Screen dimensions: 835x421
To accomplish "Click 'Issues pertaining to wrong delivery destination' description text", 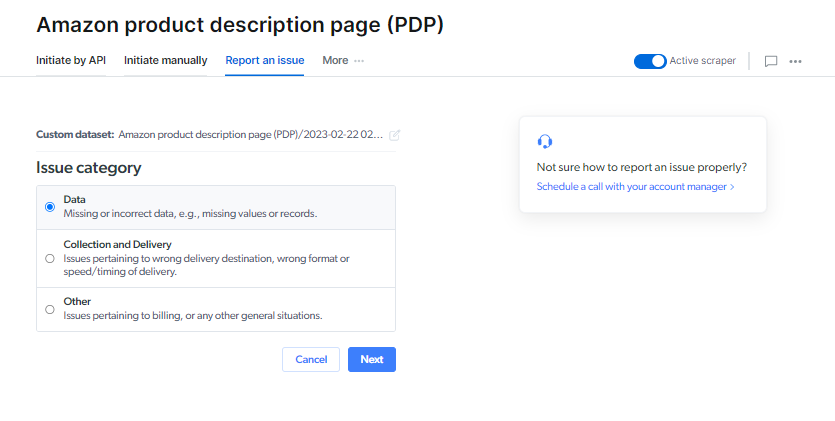I will pyautogui.click(x=207, y=265).
